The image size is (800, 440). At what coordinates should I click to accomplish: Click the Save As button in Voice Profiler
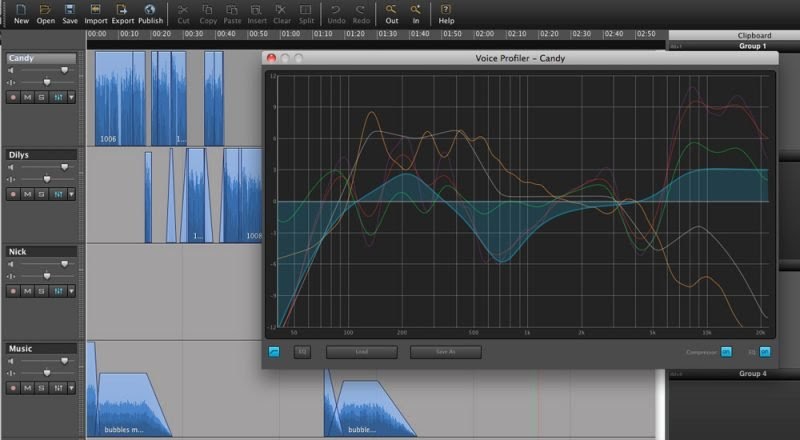click(x=445, y=352)
